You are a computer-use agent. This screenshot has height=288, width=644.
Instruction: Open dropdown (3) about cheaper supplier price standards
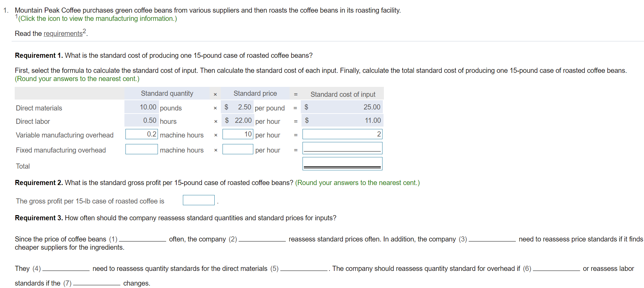(x=492, y=240)
